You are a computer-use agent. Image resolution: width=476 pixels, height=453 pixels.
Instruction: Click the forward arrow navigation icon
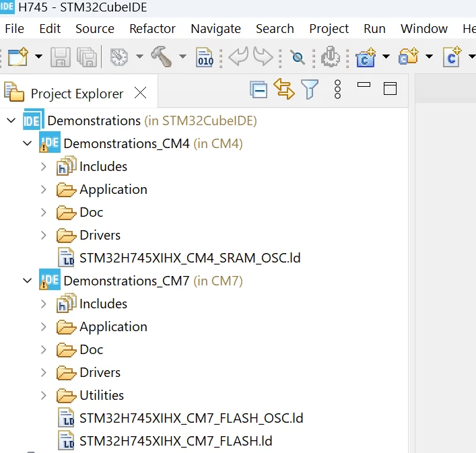(x=263, y=56)
